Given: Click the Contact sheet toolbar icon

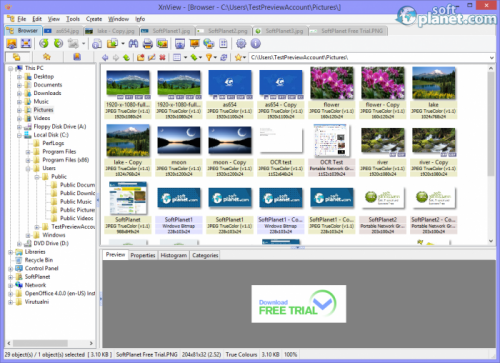Looking at the screenshot, I should (223, 44).
